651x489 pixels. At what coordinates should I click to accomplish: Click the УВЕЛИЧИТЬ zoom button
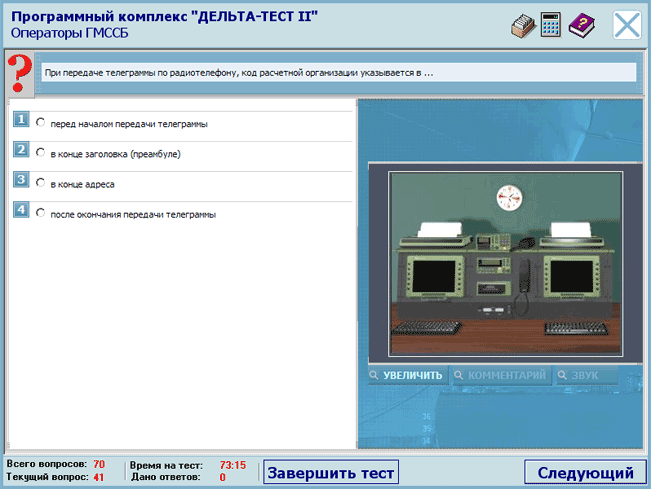coord(406,376)
